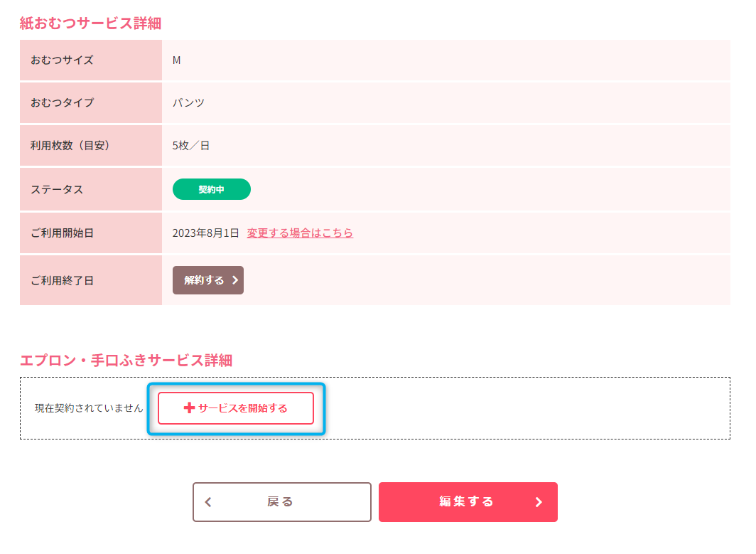Click the chevron arrow on 解約する button
The height and width of the screenshot is (554, 756).
coord(234,280)
